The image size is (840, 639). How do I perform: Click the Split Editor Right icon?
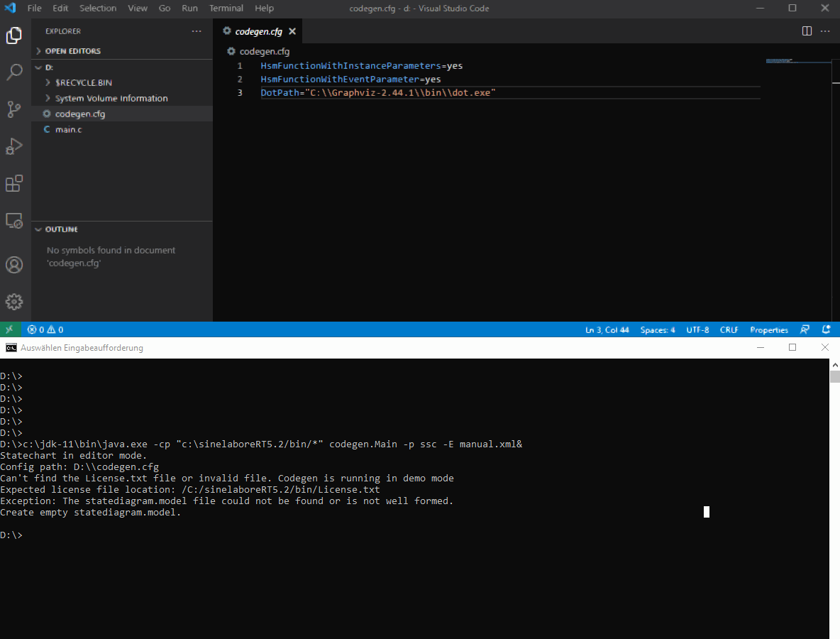coord(807,31)
